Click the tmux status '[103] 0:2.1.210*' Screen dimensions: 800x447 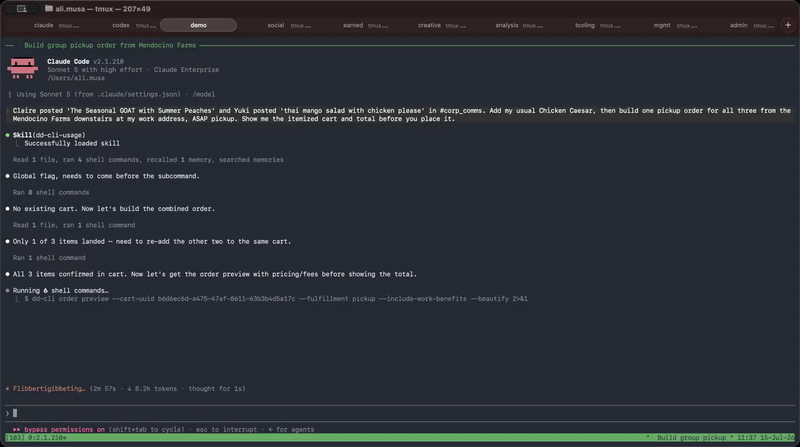point(36,438)
